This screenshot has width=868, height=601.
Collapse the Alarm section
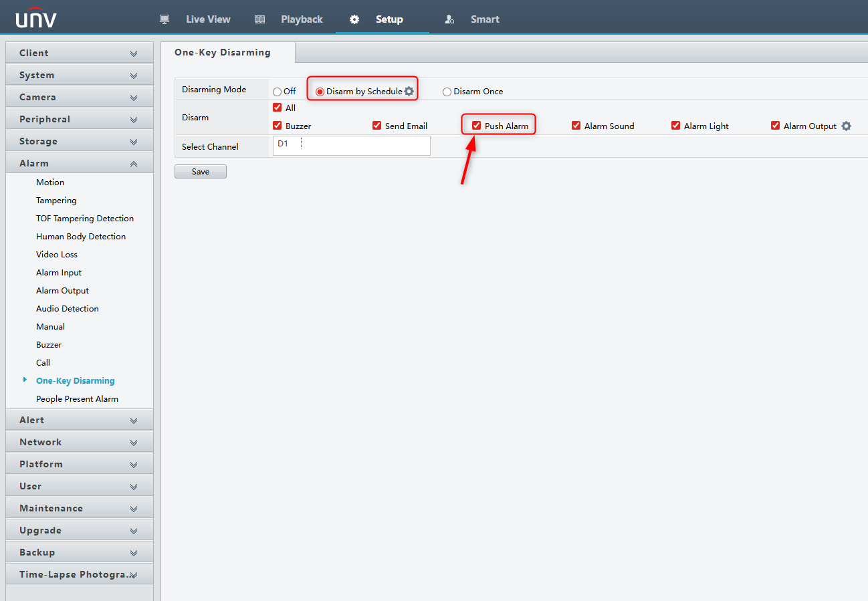point(80,164)
